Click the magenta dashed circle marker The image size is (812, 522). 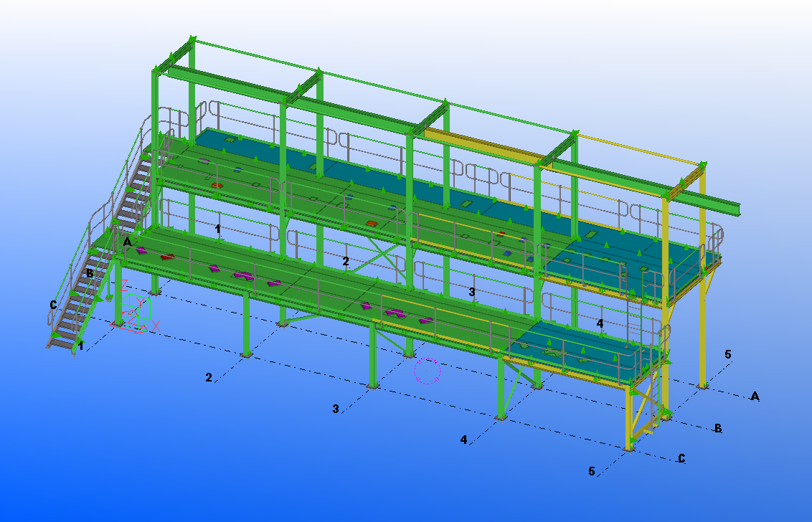(428, 371)
